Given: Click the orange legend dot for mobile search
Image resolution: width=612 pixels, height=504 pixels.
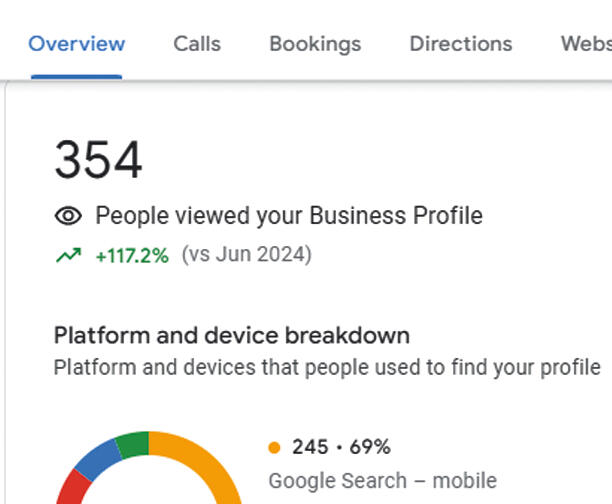Looking at the screenshot, I should [x=274, y=447].
